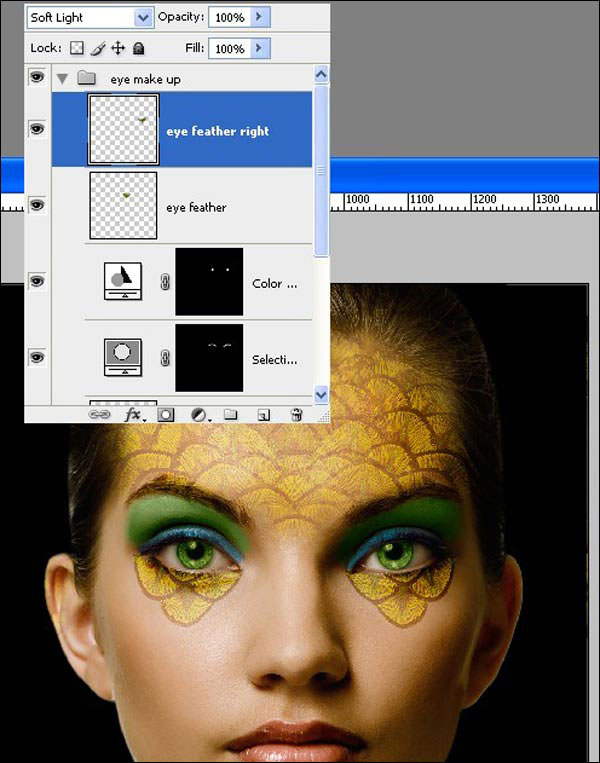Hide the eye make up group
The height and width of the screenshot is (763, 600).
tap(37, 78)
